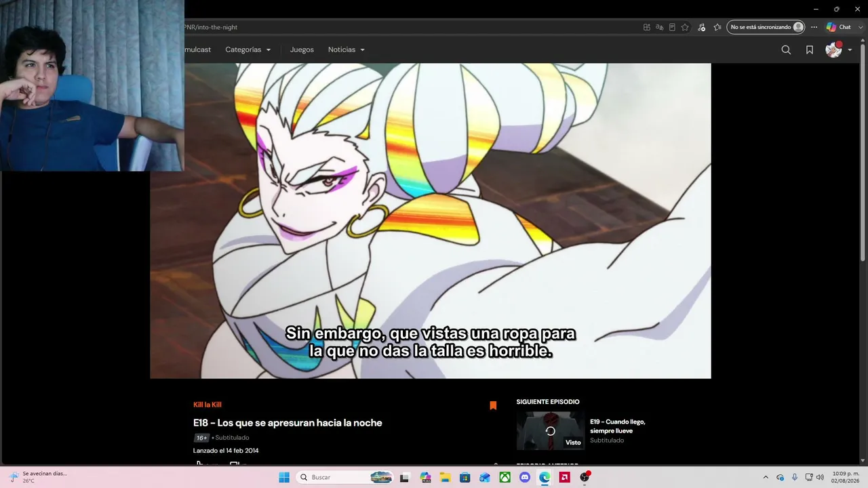This screenshot has height=488, width=868.
Task: Open the Kill la Kill series link
Action: tap(208, 405)
